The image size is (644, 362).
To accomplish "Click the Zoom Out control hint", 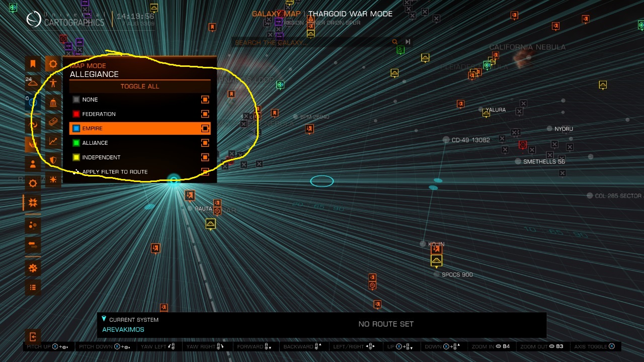I will [x=541, y=346].
